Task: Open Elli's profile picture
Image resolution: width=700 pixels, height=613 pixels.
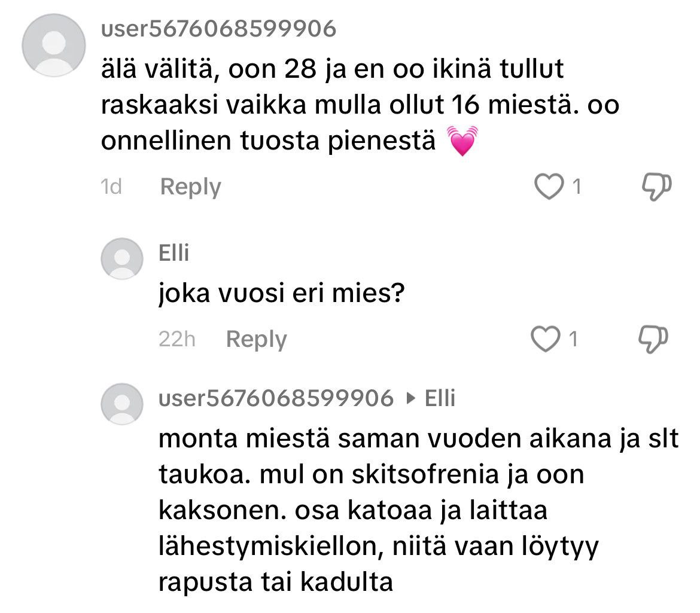Action: (x=122, y=258)
